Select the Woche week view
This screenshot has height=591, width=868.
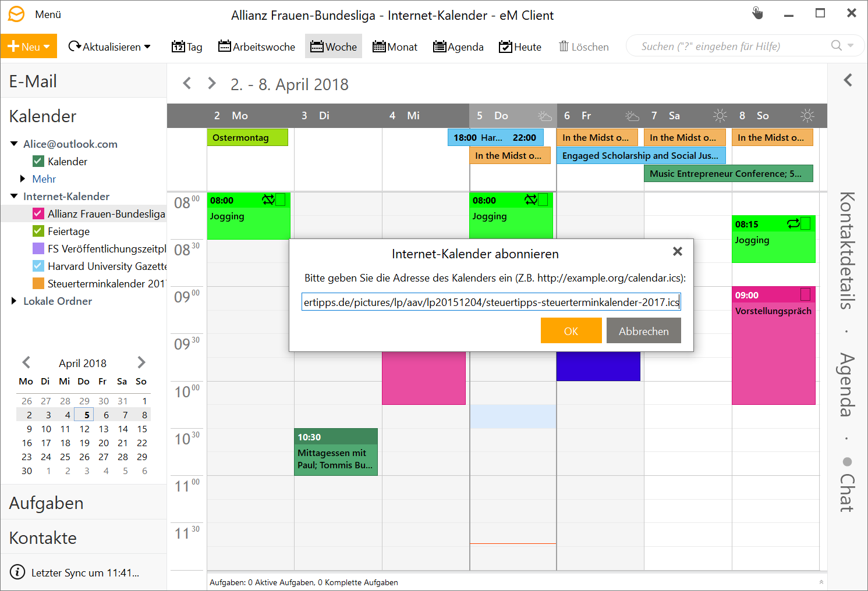pos(334,47)
